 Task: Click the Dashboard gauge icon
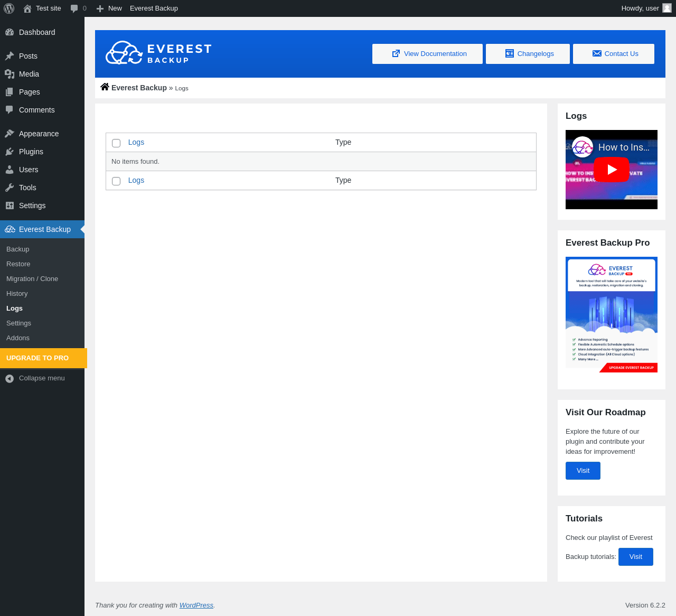pyautogui.click(x=10, y=32)
